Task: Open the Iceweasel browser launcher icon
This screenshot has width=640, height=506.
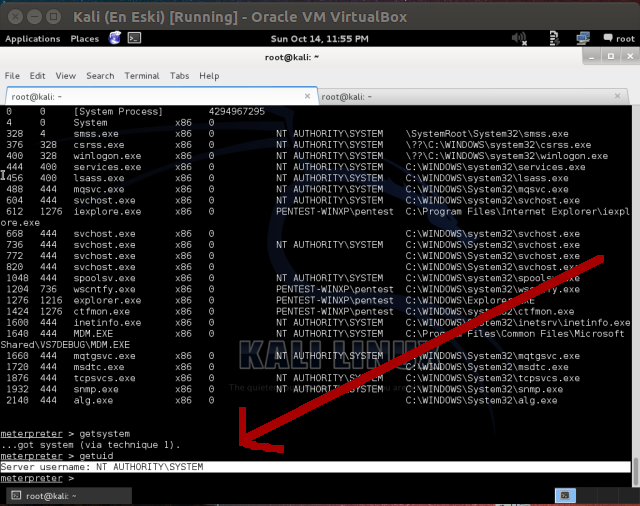Action: point(115,38)
